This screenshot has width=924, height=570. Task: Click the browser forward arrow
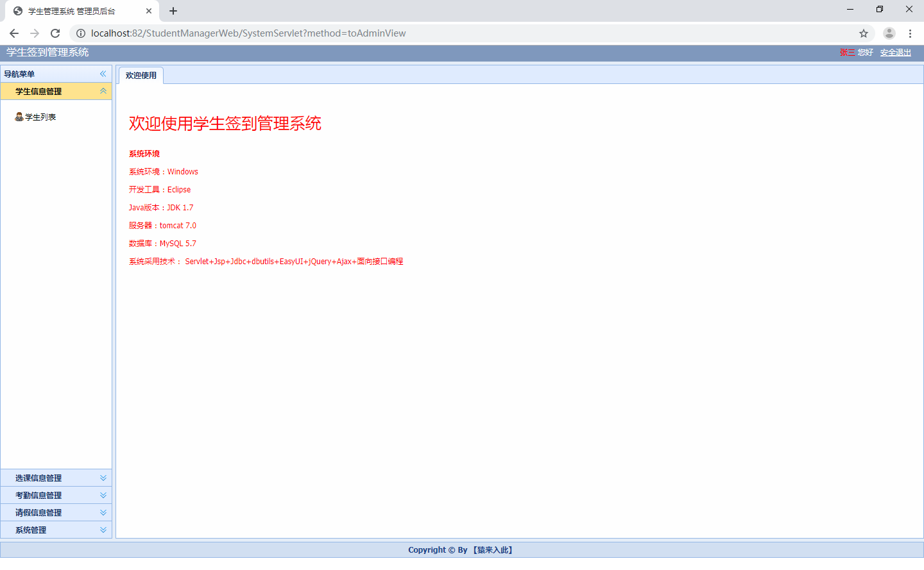35,33
